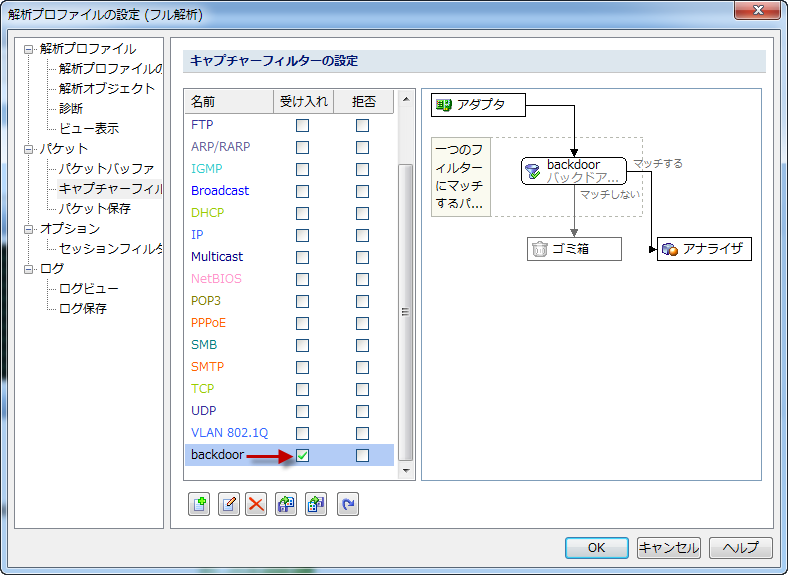The height and width of the screenshot is (575, 788).
Task: Open パケットバッファ in the settings tree
Action: tap(106, 168)
